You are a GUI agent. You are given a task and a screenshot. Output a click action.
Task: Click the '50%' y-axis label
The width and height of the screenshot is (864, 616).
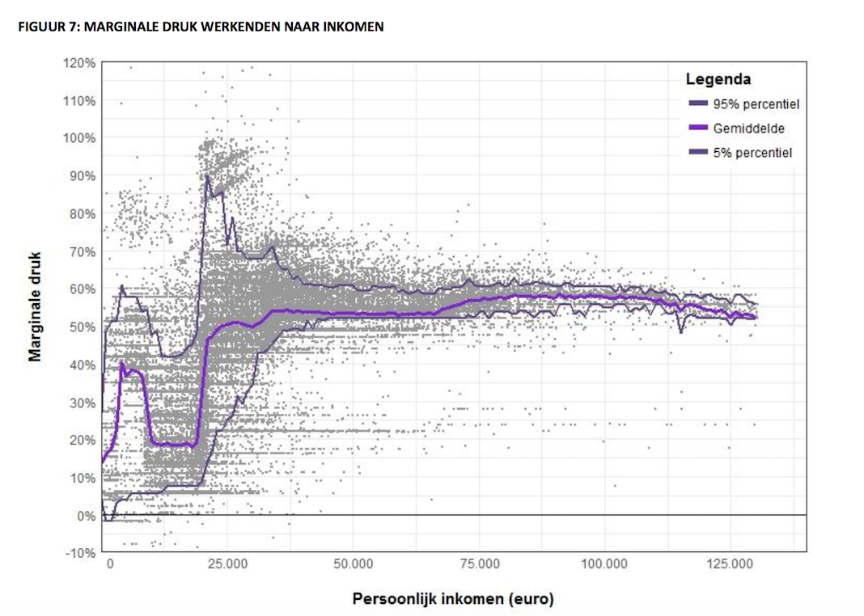(83, 327)
